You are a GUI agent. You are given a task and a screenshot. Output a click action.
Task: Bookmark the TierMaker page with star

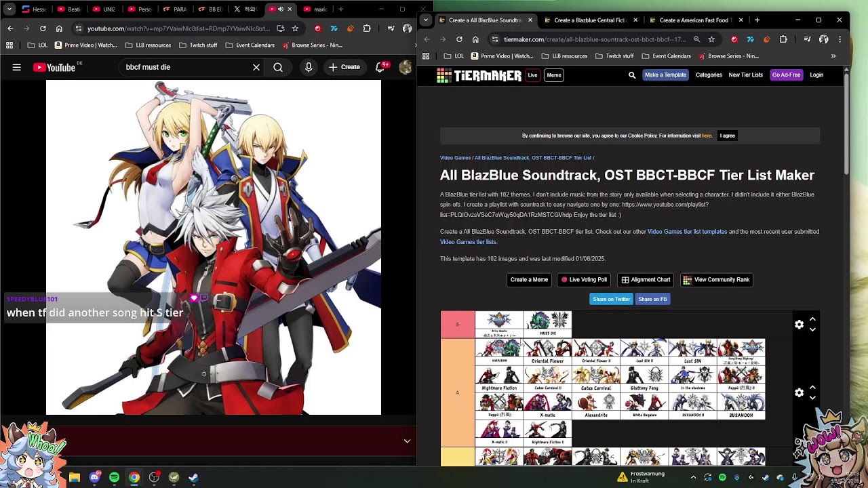pyautogui.click(x=711, y=39)
